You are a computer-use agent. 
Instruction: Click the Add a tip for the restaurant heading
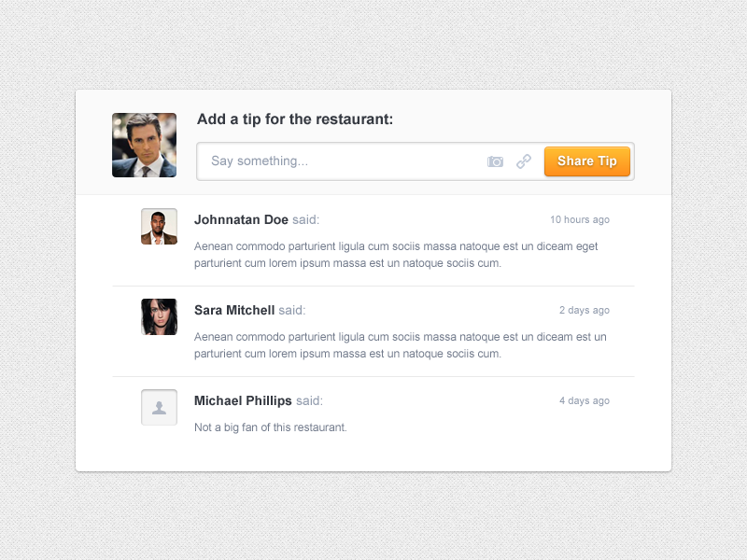295,119
